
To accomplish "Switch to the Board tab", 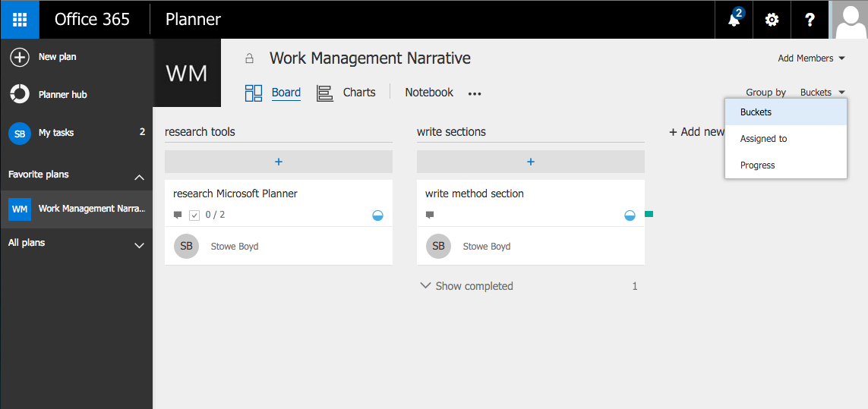I will (286, 93).
